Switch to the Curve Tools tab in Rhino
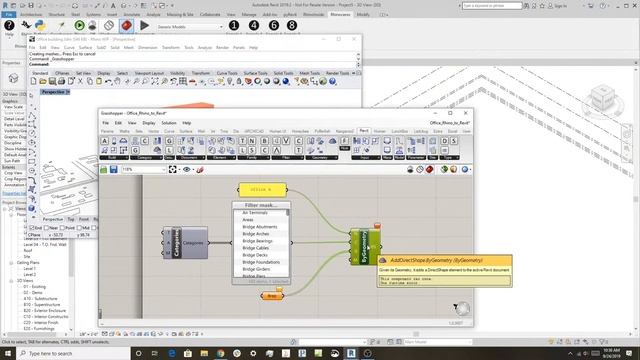This screenshot has height=360, width=640. click(227, 73)
